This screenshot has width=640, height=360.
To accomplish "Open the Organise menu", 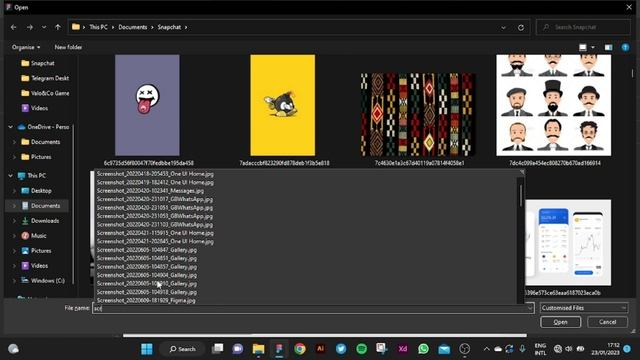I will [26, 47].
